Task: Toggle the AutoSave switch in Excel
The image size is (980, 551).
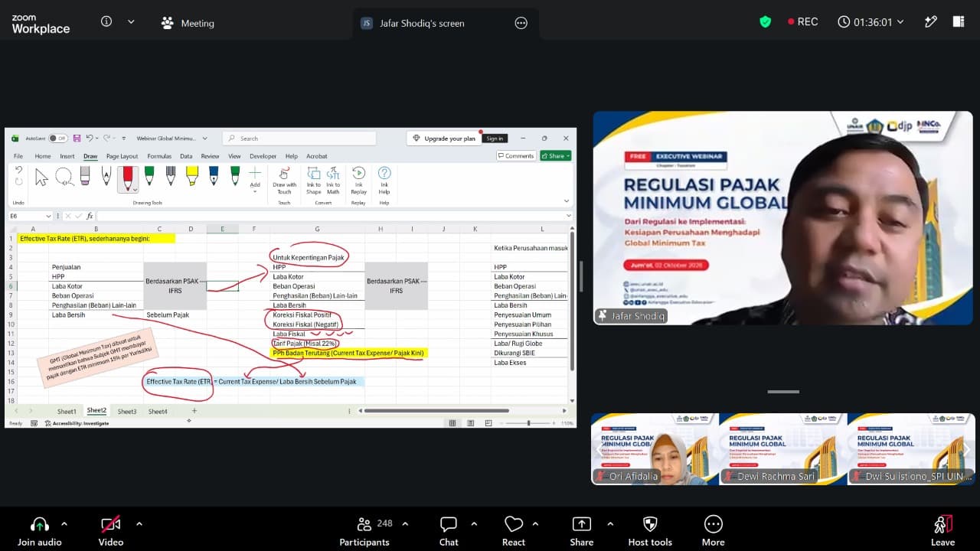Action: tap(57, 139)
